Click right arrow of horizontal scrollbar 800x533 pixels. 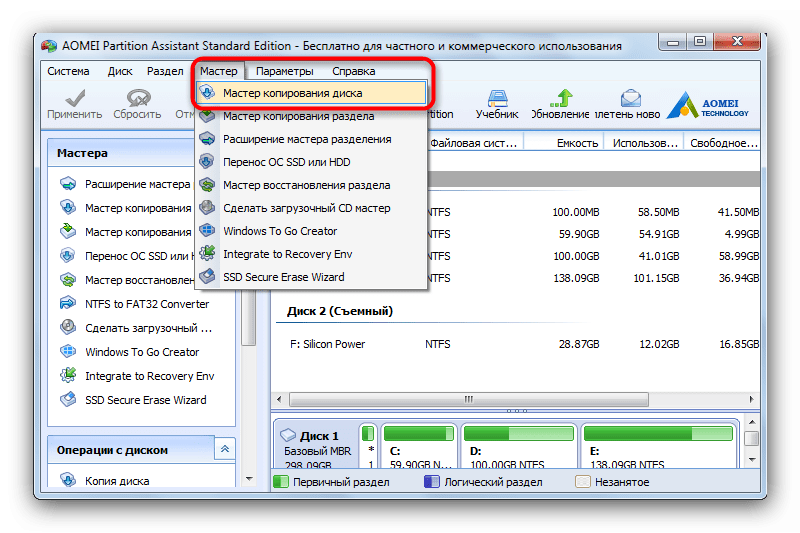tap(752, 399)
